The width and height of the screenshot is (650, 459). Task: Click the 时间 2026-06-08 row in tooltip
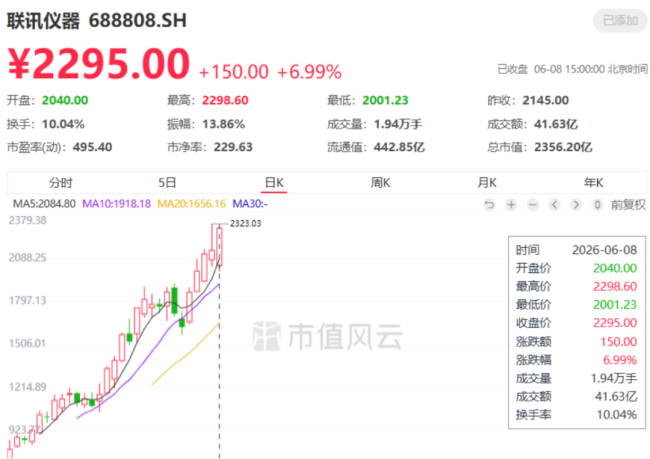click(x=576, y=250)
